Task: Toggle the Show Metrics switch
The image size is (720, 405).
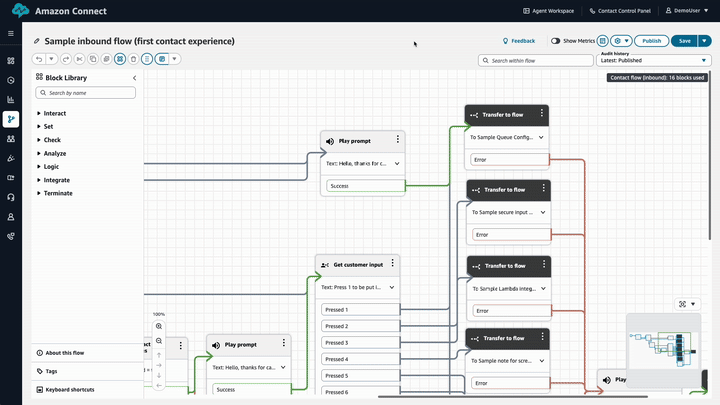Action: coord(555,41)
